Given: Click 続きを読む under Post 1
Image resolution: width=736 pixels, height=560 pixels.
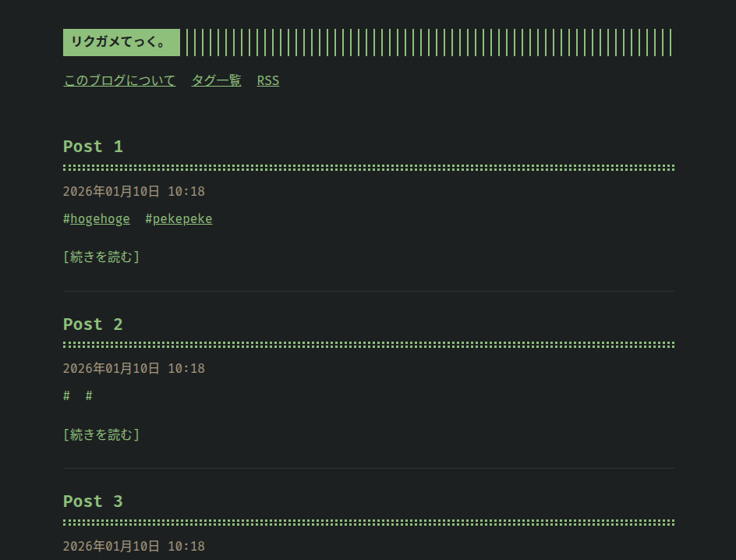Looking at the screenshot, I should (x=101, y=257).
